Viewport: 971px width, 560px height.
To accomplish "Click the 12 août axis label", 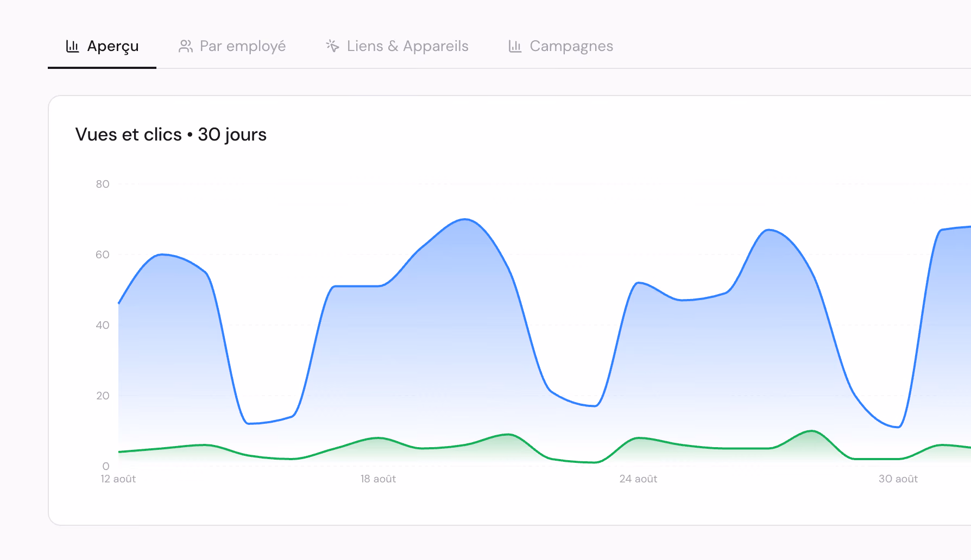I will 118,479.
